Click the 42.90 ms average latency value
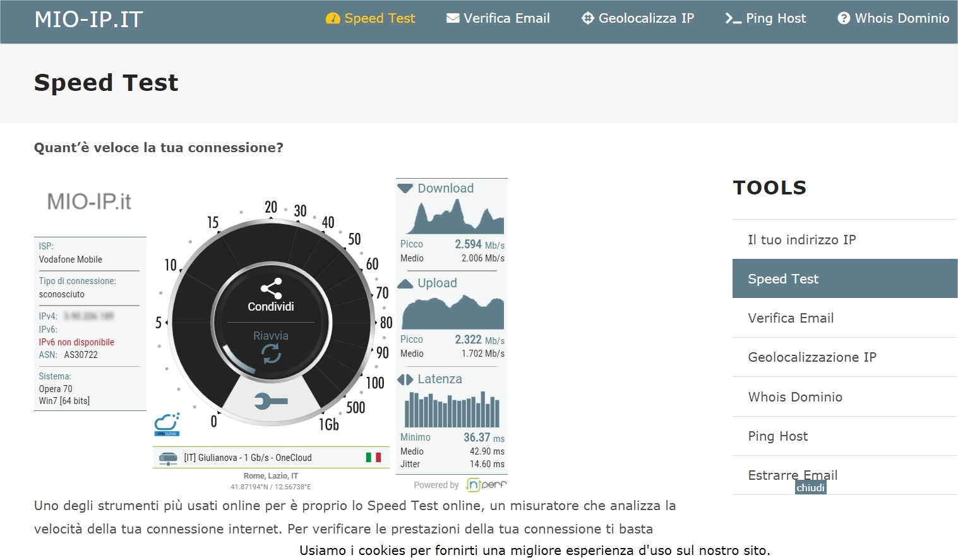 [487, 451]
